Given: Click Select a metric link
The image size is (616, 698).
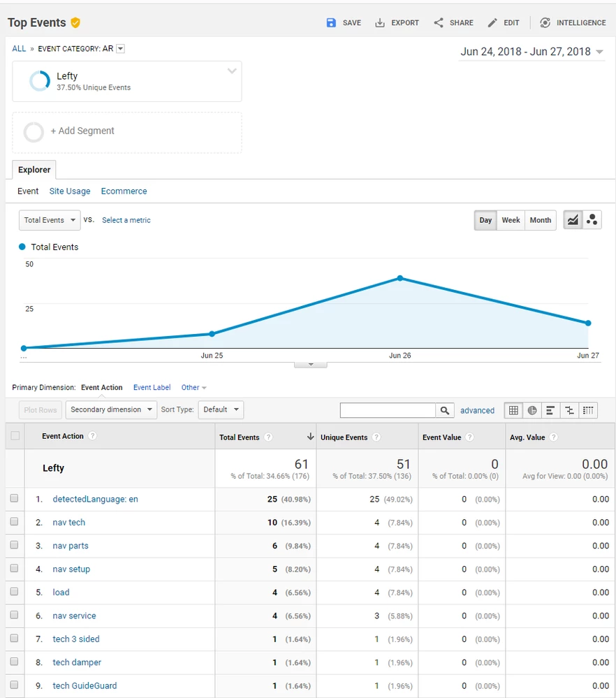Looking at the screenshot, I should pos(126,220).
